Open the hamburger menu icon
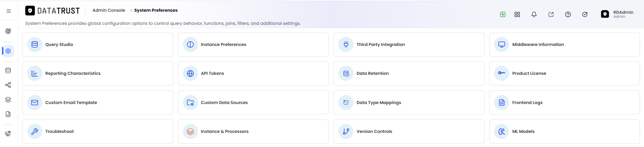This screenshot has width=644, height=147. click(9, 11)
